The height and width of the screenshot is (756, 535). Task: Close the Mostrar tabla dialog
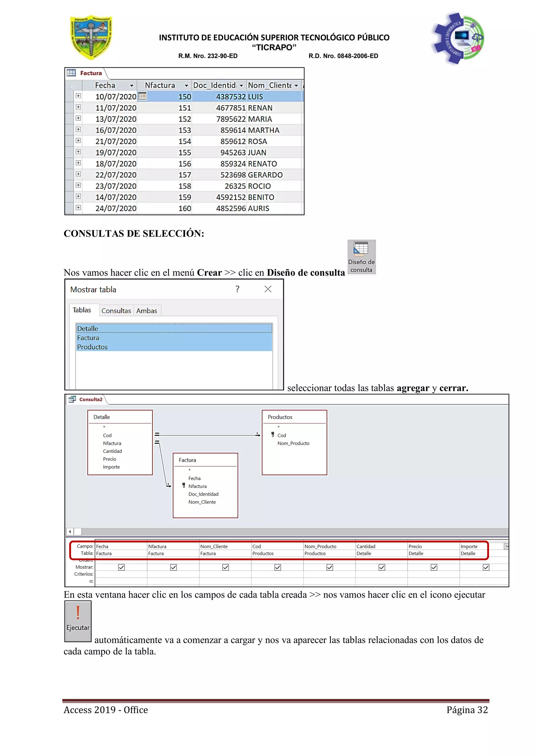click(x=268, y=289)
